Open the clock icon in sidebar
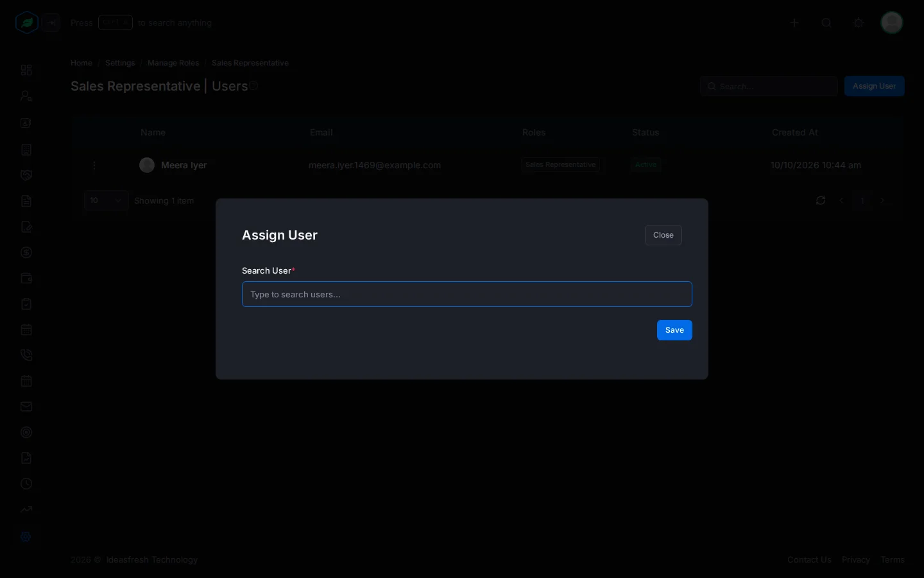 pyautogui.click(x=26, y=484)
